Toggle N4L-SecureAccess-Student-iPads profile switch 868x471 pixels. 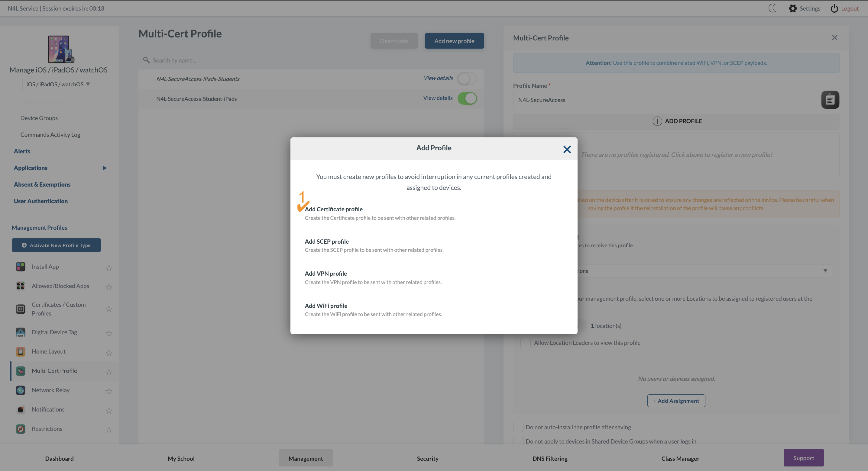point(467,98)
